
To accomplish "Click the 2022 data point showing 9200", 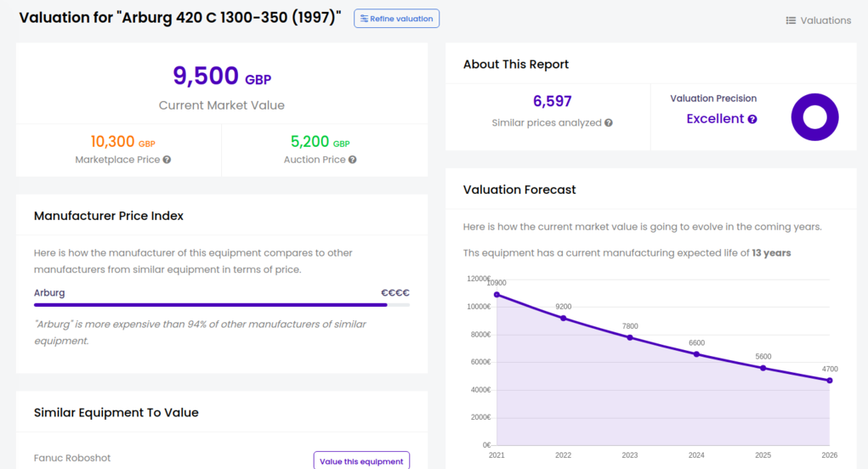I will (x=564, y=318).
